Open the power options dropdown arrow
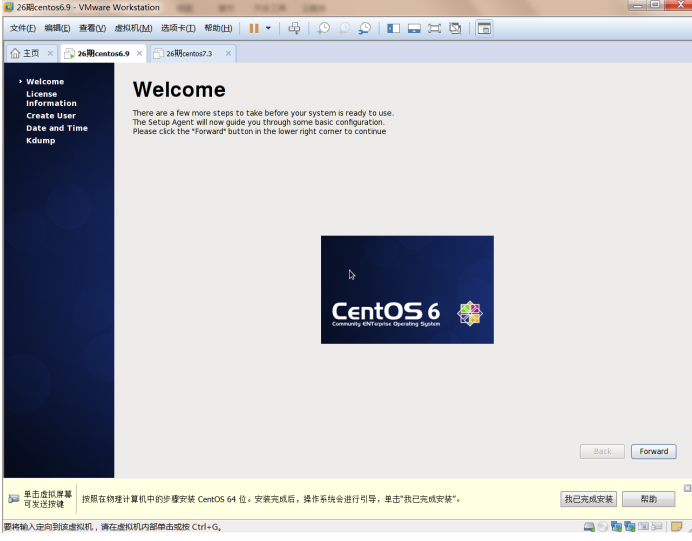 point(268,28)
